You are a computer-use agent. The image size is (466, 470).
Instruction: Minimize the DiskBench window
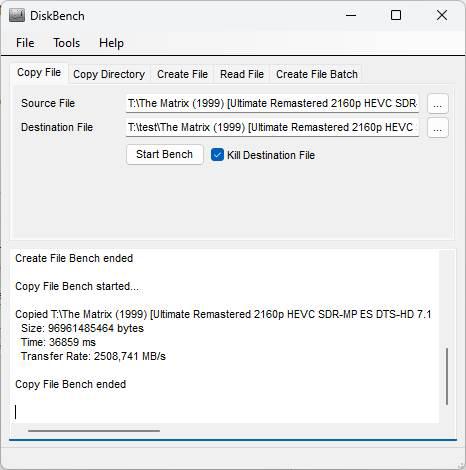(x=351, y=15)
